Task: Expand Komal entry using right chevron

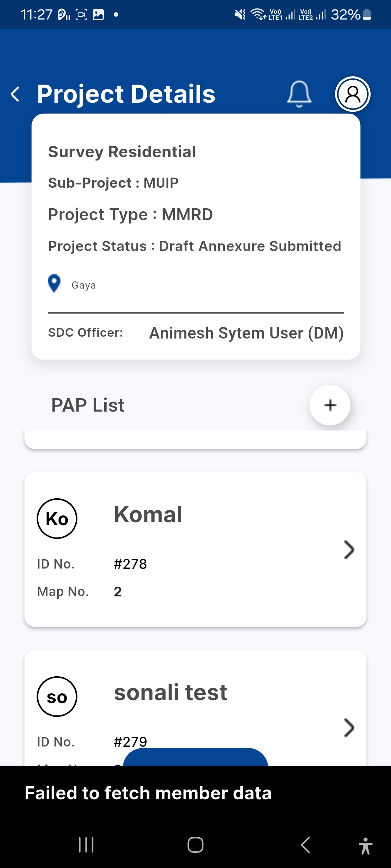Action: point(349,550)
